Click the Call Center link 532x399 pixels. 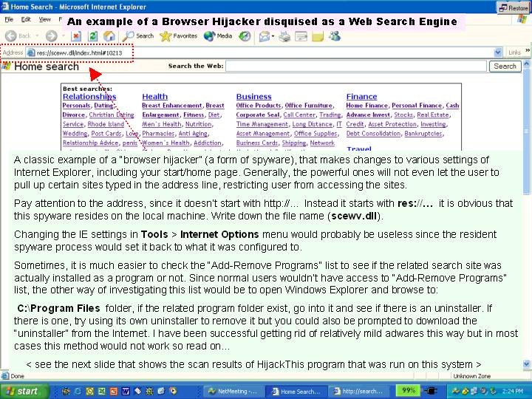click(x=299, y=115)
